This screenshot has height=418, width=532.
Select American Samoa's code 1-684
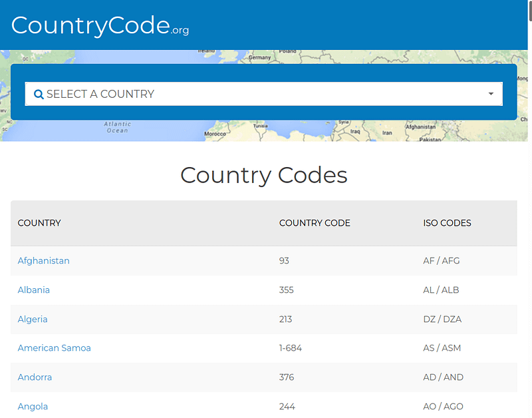coord(291,348)
